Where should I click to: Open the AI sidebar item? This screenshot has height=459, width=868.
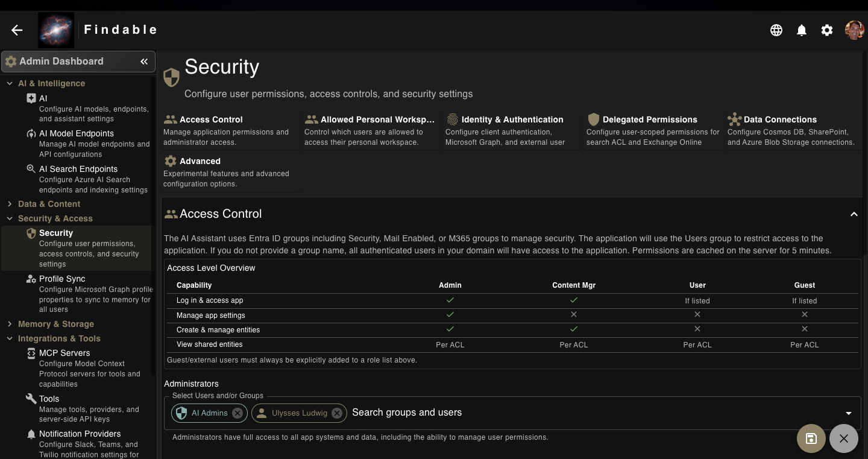click(x=77, y=109)
